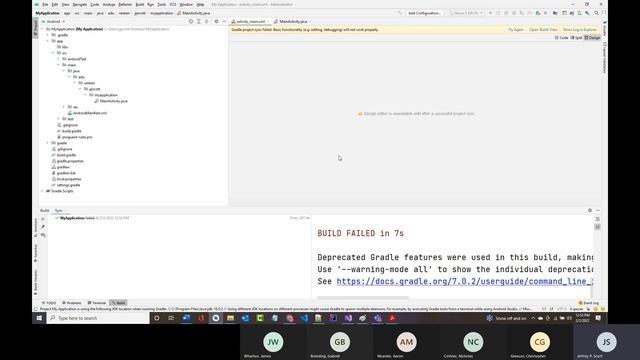Click the expand all icon in Project panel

(199, 21)
